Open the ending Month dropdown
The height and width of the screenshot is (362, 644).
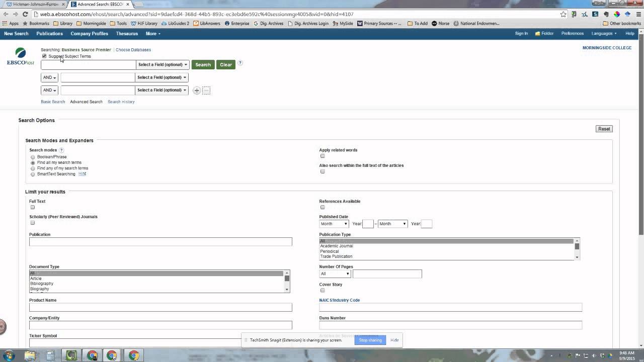click(x=392, y=224)
